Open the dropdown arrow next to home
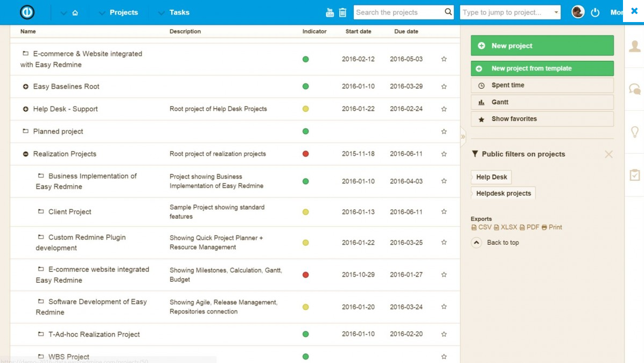Screen dimensions: 644x363 click(x=63, y=13)
